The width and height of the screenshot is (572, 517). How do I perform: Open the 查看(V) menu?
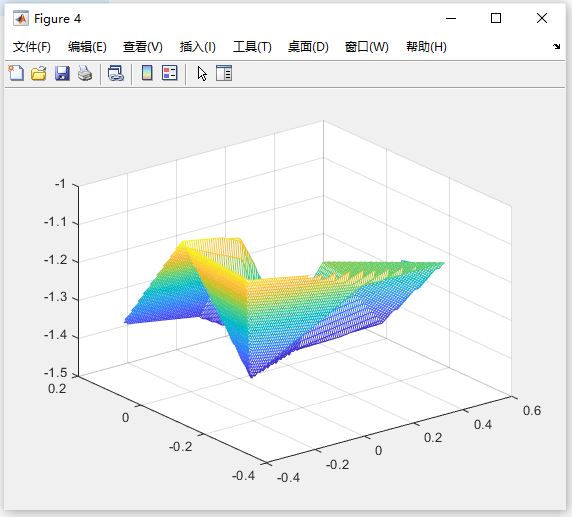tap(143, 47)
